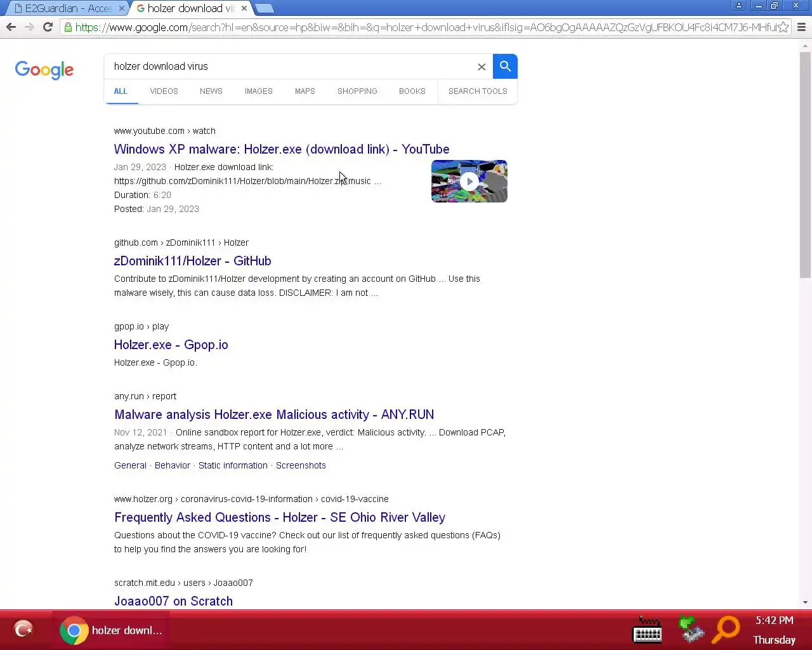Open the zDominik111/Holzer - GitHub result

click(192, 261)
